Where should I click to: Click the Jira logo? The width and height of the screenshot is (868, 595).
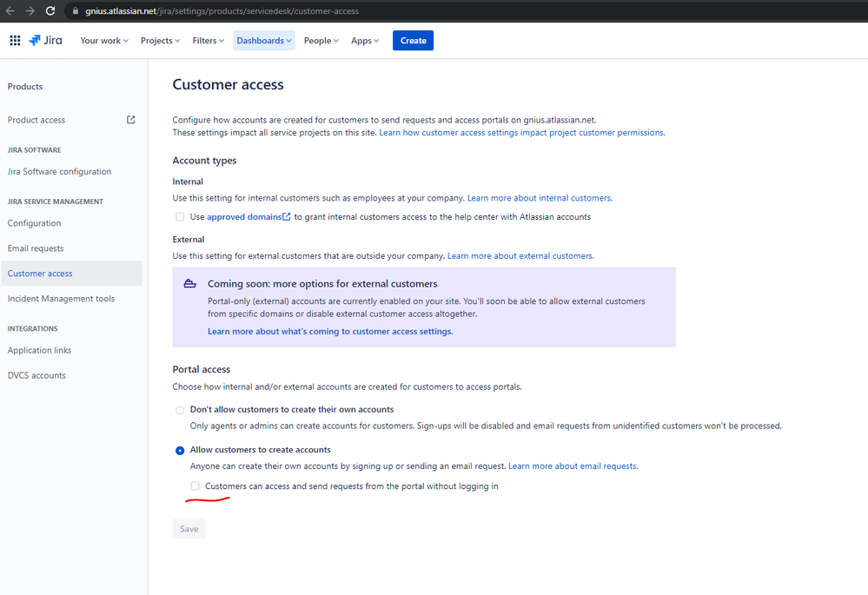pyautogui.click(x=45, y=41)
